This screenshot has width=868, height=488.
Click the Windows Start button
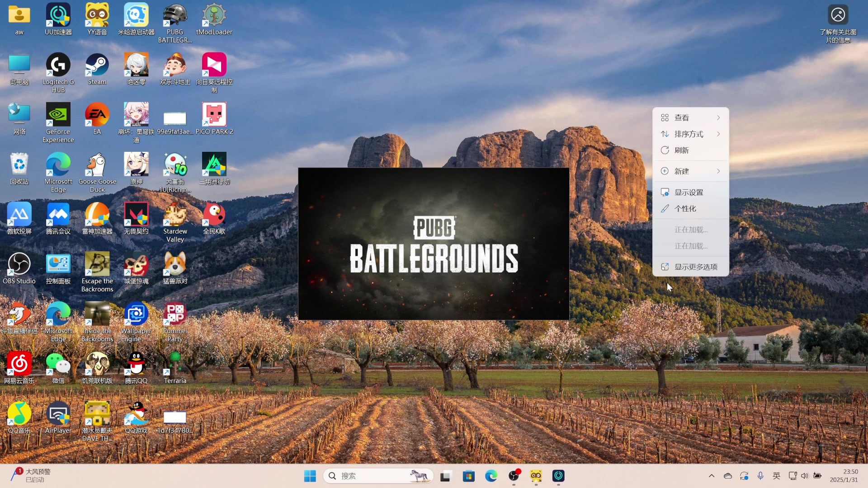point(310,476)
